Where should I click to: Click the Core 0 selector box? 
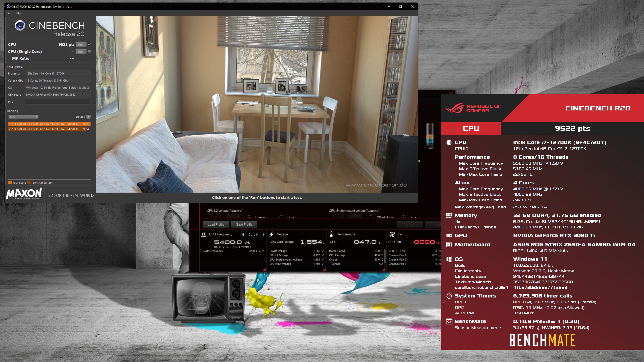[253, 235]
